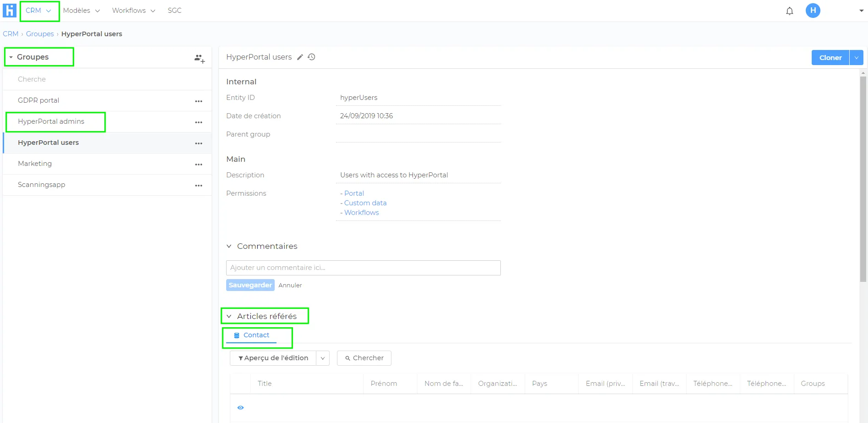Select the Contact tab

[x=251, y=335]
